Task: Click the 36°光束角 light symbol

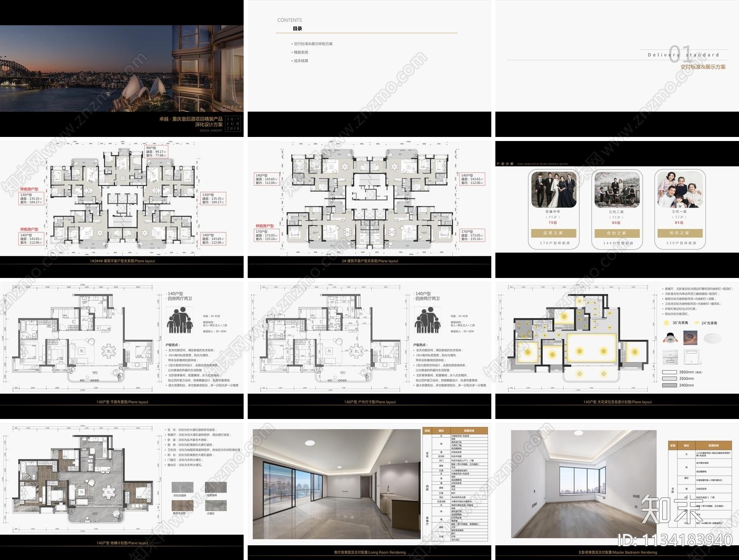Action: click(x=667, y=323)
